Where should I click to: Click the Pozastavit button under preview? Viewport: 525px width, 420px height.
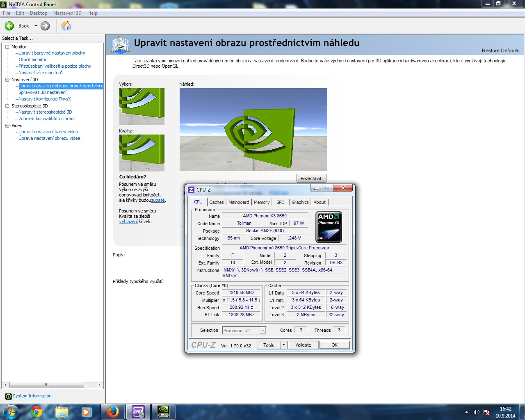(311, 178)
